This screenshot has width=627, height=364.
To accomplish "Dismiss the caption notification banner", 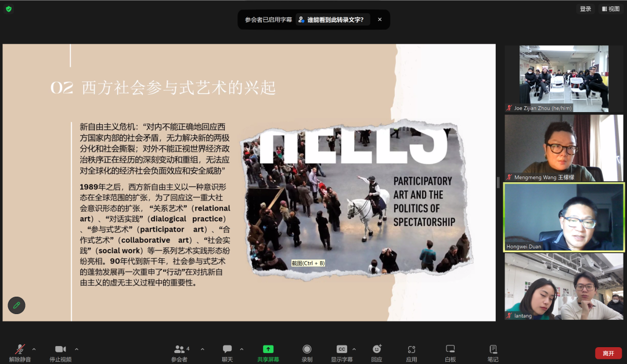I will click(380, 19).
